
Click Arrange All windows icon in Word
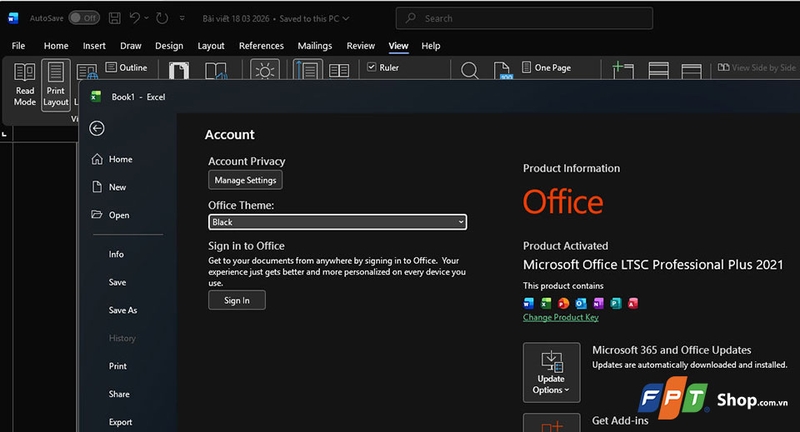[x=659, y=70]
